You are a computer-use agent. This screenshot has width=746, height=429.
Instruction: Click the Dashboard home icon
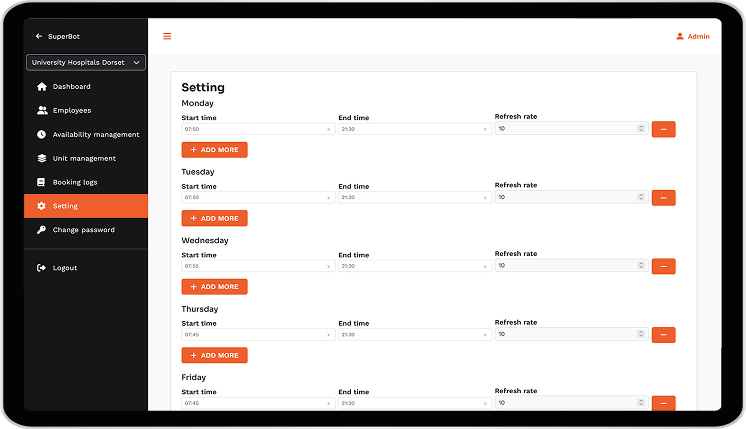(x=42, y=87)
